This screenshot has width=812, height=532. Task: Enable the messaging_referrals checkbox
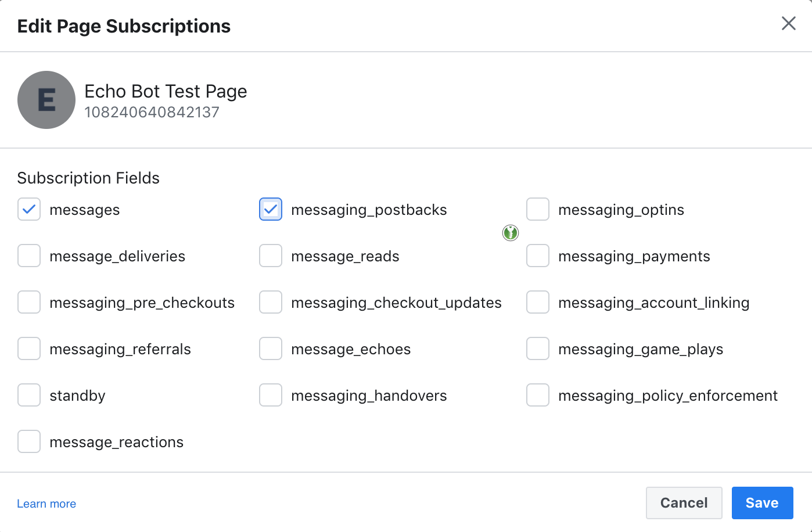[29, 349]
